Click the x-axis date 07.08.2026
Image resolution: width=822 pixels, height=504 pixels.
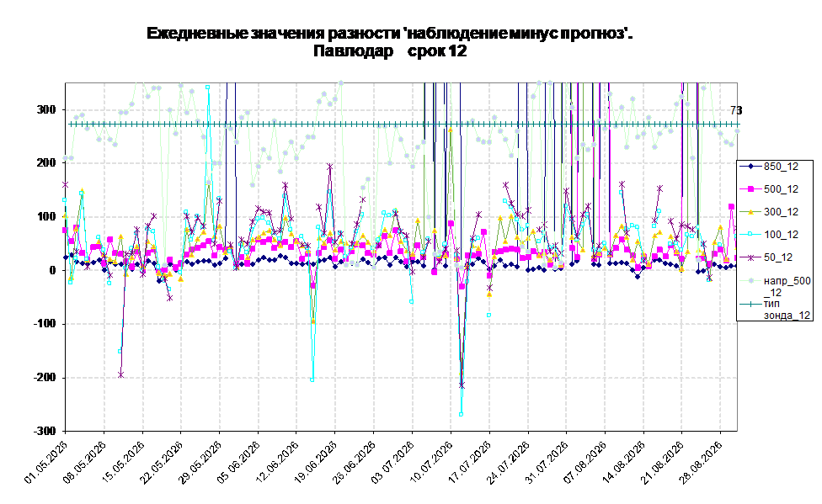tap(587, 462)
